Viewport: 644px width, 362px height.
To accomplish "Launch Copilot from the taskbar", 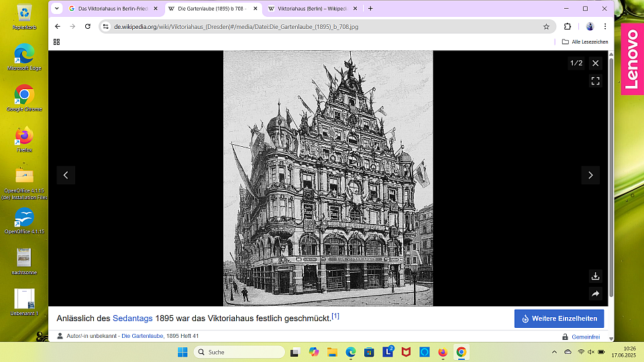I will (x=314, y=352).
